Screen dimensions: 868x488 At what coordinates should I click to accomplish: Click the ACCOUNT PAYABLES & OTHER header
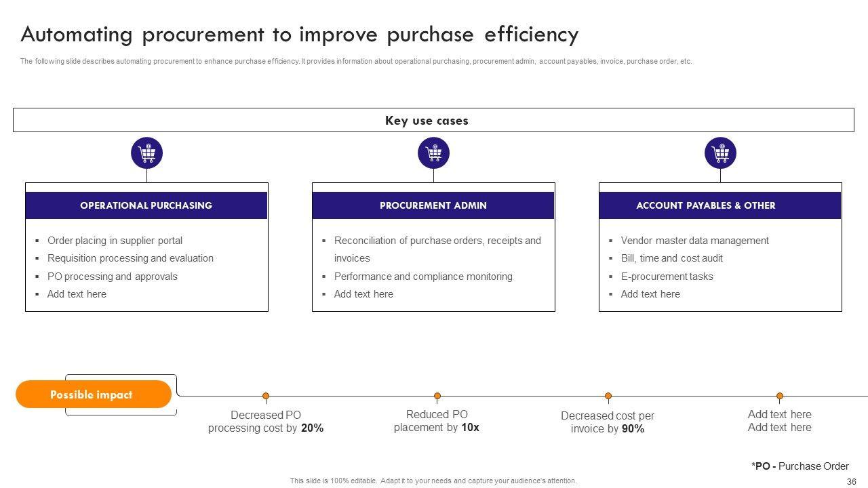tap(720, 205)
